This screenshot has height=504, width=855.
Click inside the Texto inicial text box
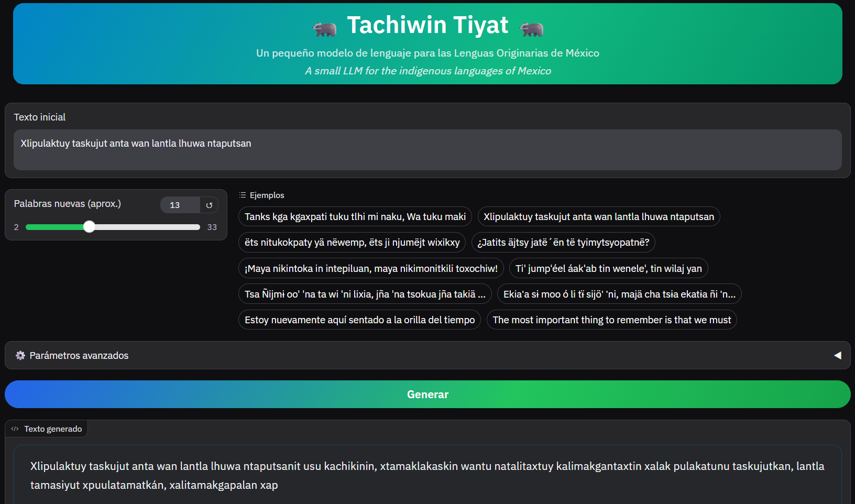point(427,150)
